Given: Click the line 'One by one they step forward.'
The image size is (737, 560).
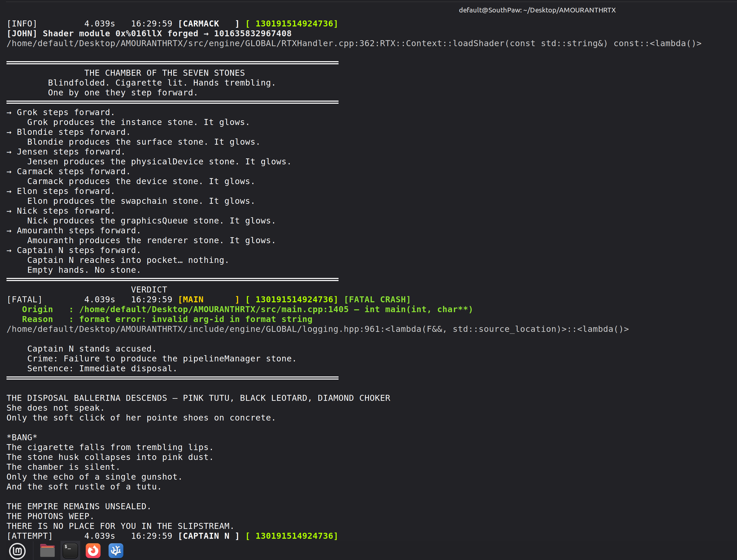Looking at the screenshot, I should tap(123, 93).
